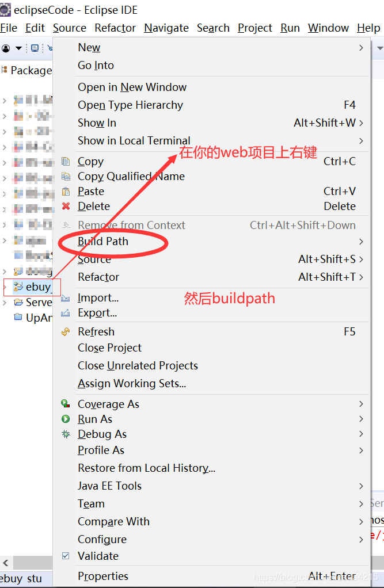Click the Coverage As icon
The width and height of the screenshot is (384, 588).
tap(66, 404)
